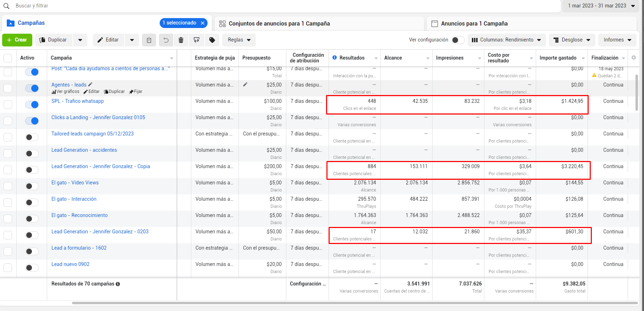Open Columnas: Rendimiento dropdown

pyautogui.click(x=507, y=40)
